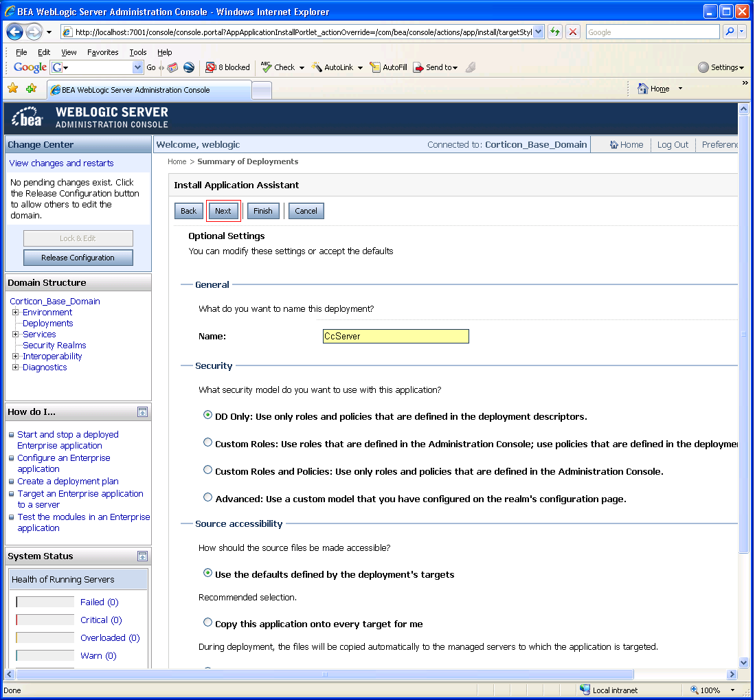Click the Stop loading red X icon
This screenshot has width=755, height=700.
tap(572, 32)
